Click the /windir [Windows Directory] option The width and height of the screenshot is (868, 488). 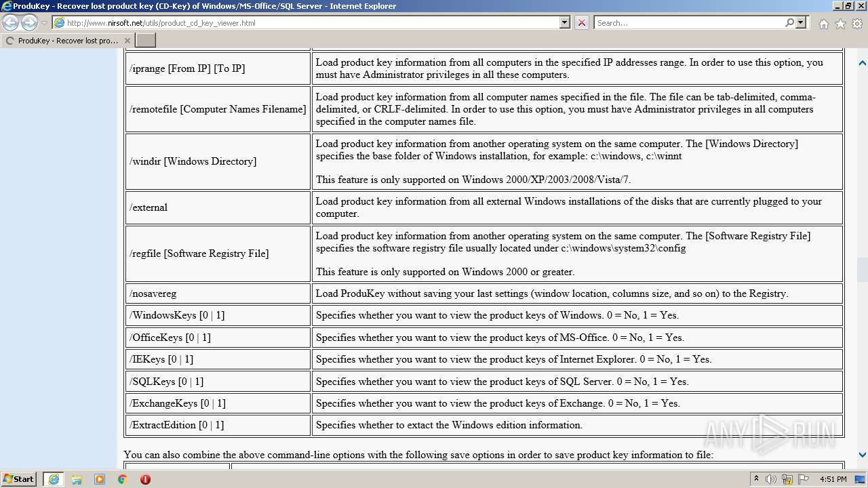(218, 161)
